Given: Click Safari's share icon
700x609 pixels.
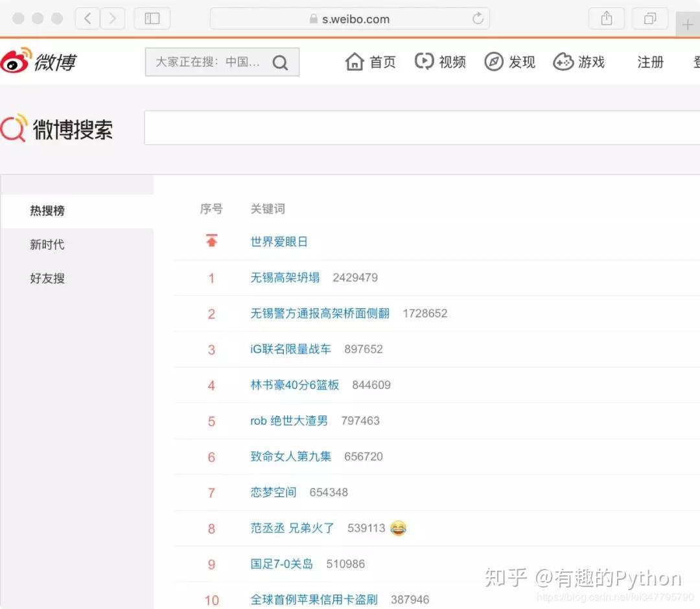Looking at the screenshot, I should point(606,18).
